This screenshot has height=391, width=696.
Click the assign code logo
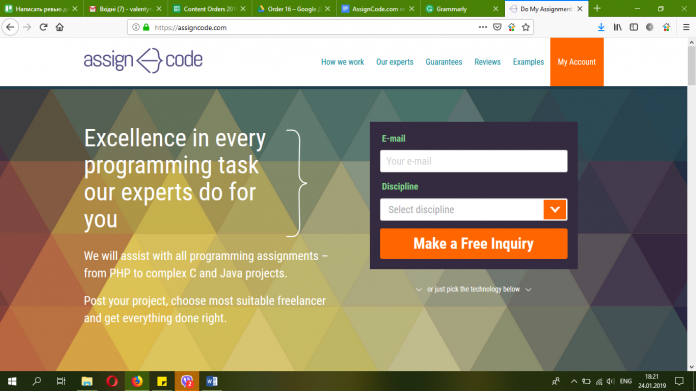pos(143,60)
